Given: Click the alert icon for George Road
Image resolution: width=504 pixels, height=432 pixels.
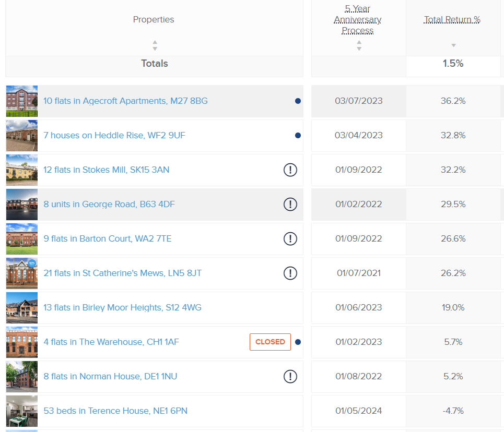Looking at the screenshot, I should [290, 204].
